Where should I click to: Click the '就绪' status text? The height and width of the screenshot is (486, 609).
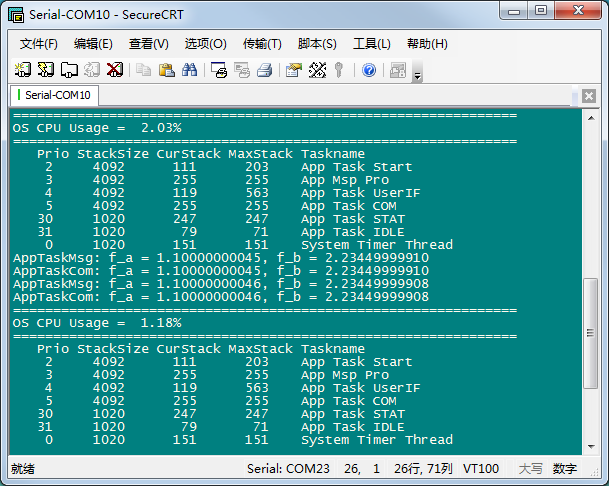click(23, 469)
